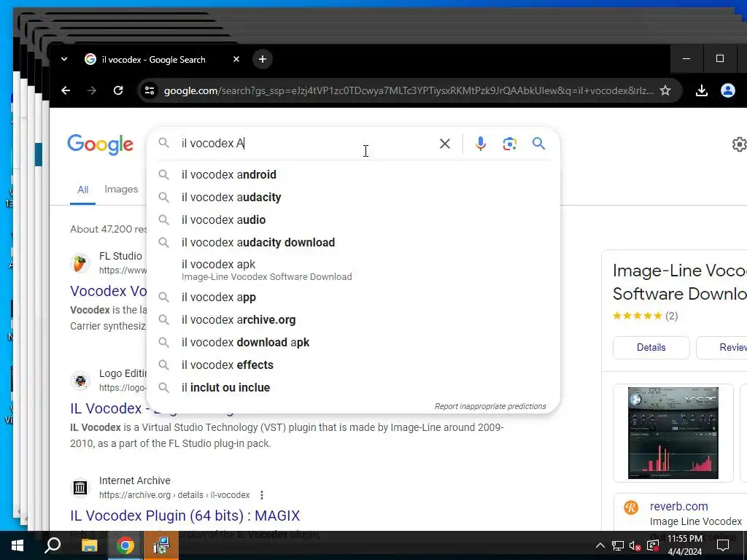This screenshot has height=560, width=747.
Task: Close the 'il vocodex - Google Search' tab
Action: coord(236,59)
